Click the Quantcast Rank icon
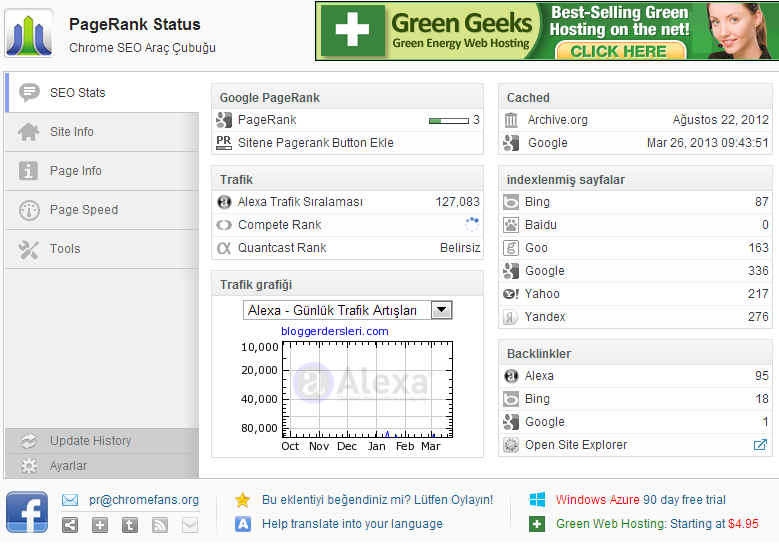The height and width of the screenshot is (550, 779). [224, 248]
